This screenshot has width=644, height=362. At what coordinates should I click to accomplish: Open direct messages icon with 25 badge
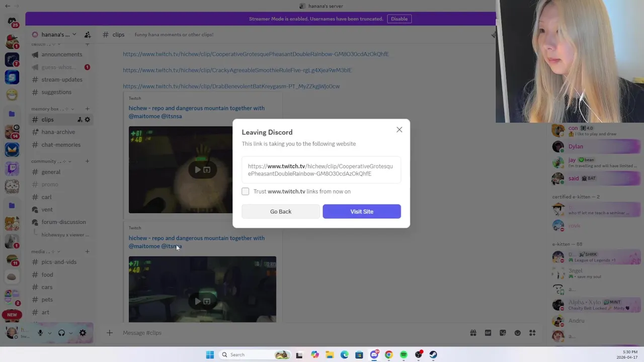[x=12, y=22]
